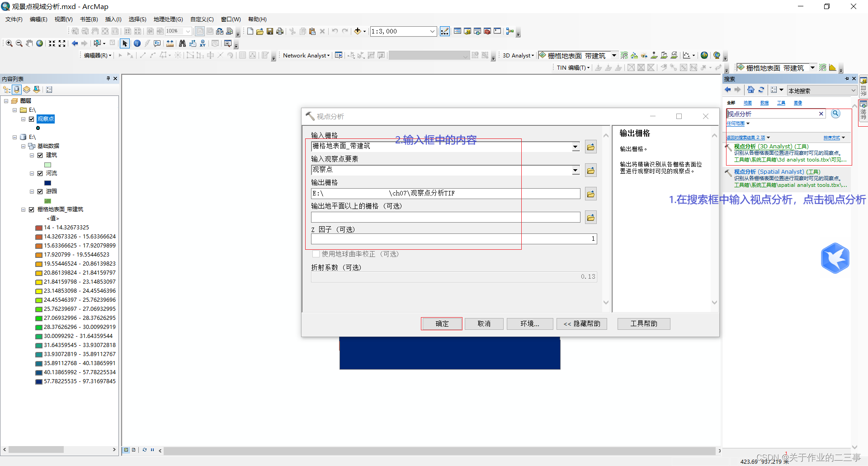Image resolution: width=868 pixels, height=466 pixels.
Task: Click the Spatial Analyst Histogram icon
Action: (833, 68)
